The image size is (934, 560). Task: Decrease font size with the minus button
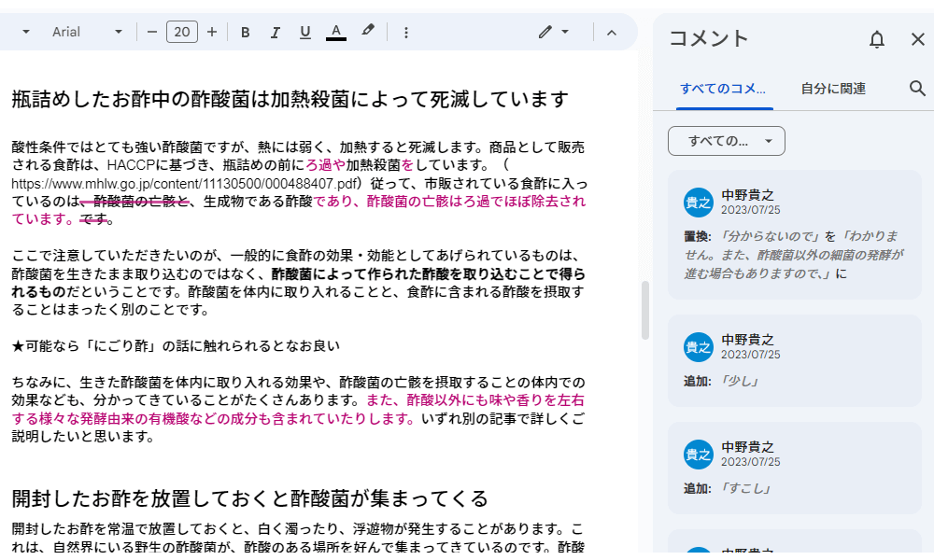152,31
